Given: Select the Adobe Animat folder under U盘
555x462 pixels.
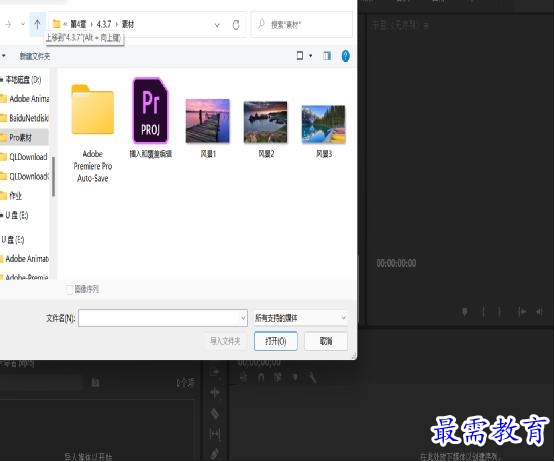Looking at the screenshot, I should [25, 259].
